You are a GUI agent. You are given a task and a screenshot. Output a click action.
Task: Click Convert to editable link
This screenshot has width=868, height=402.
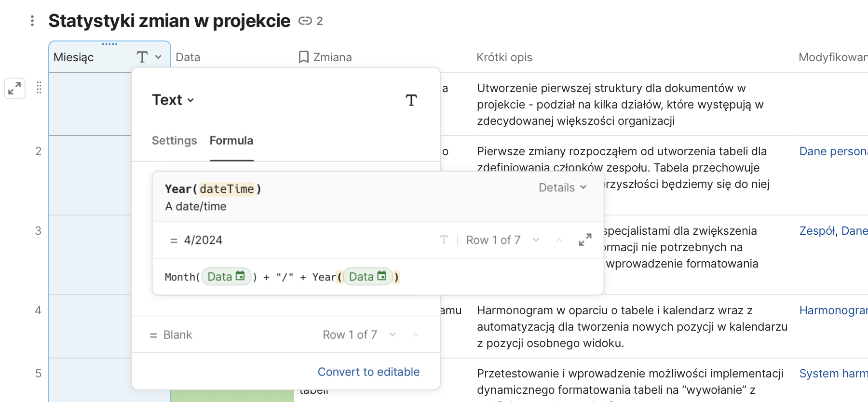368,372
